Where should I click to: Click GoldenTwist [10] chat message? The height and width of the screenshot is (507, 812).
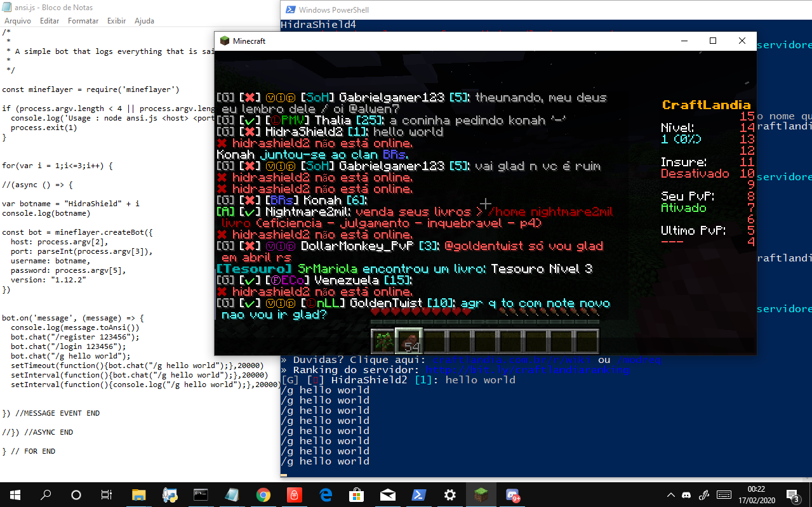(413, 309)
